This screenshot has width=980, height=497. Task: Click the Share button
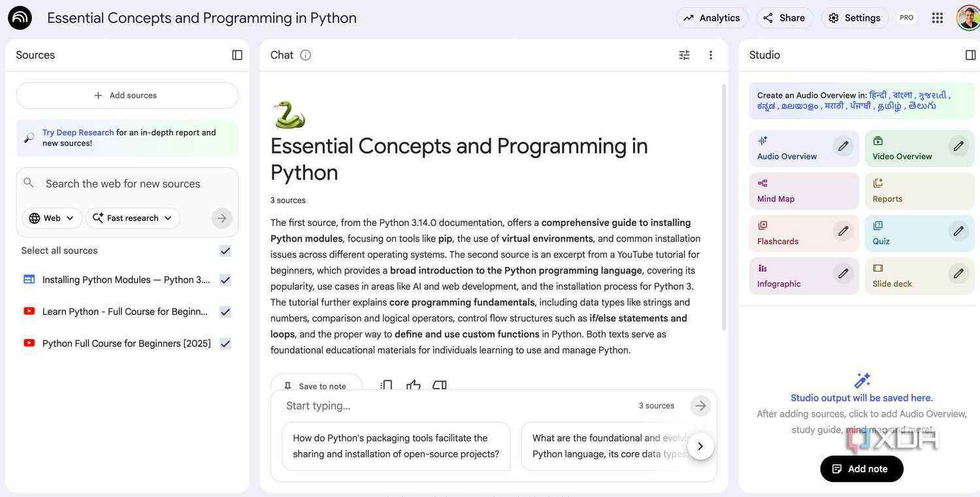(x=785, y=18)
